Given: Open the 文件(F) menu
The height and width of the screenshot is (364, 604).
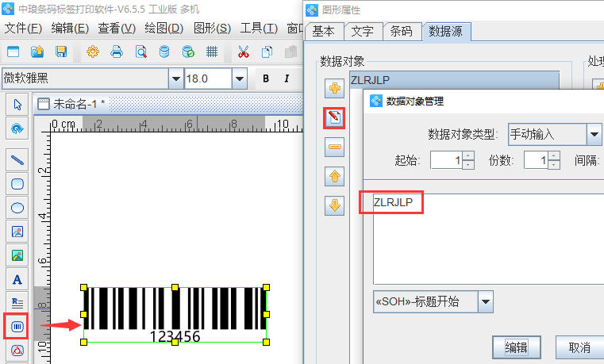Looking at the screenshot, I should tap(23, 28).
